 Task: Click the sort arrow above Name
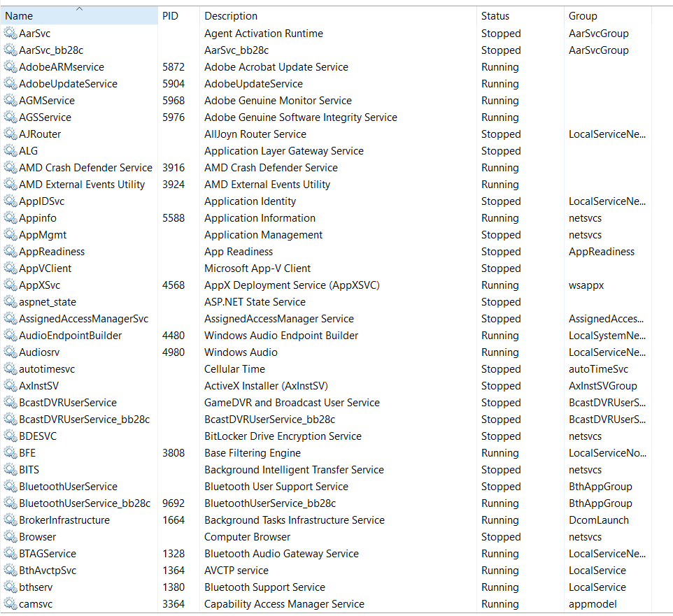80,8
